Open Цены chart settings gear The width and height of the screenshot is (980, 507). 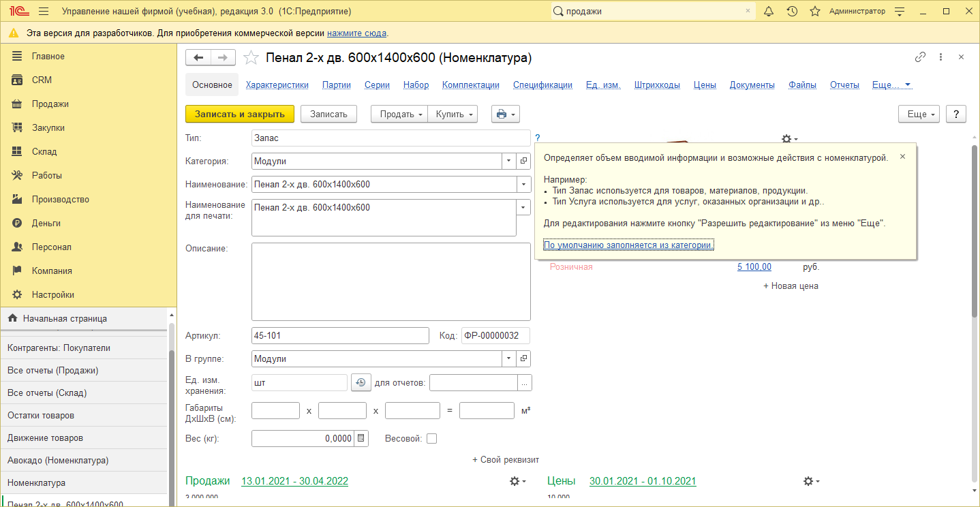click(811, 481)
